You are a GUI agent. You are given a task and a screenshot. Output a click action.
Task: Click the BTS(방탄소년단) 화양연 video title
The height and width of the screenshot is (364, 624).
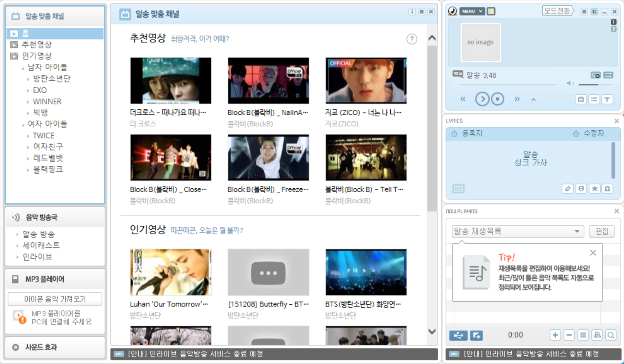pos(363,304)
